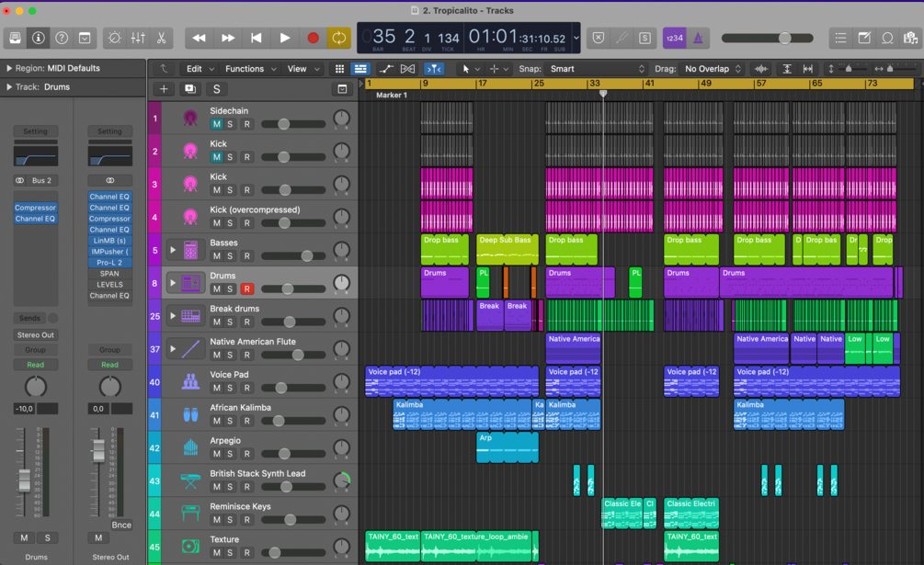Image resolution: width=924 pixels, height=565 pixels.
Task: Toggle the Count-in 1234 button
Action: tap(674, 39)
